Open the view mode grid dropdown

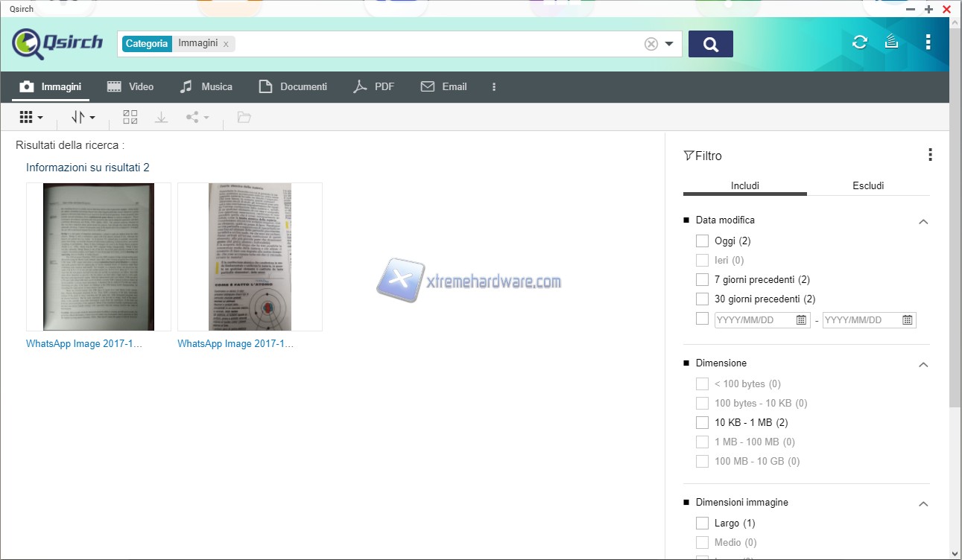coord(31,117)
